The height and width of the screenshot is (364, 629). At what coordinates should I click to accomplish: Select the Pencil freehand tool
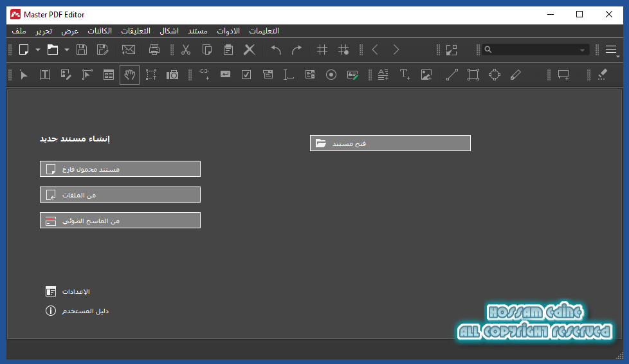click(515, 75)
